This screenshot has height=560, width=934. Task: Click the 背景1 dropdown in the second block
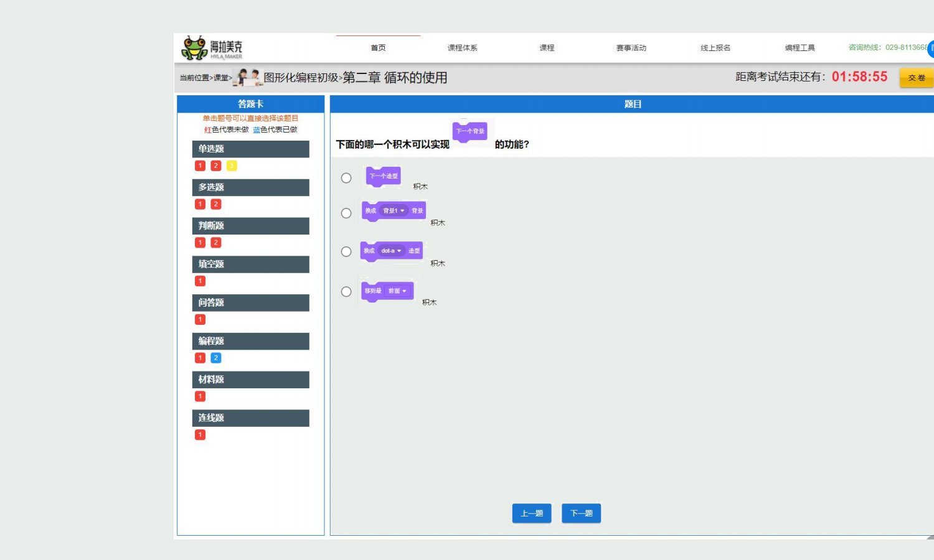click(394, 211)
